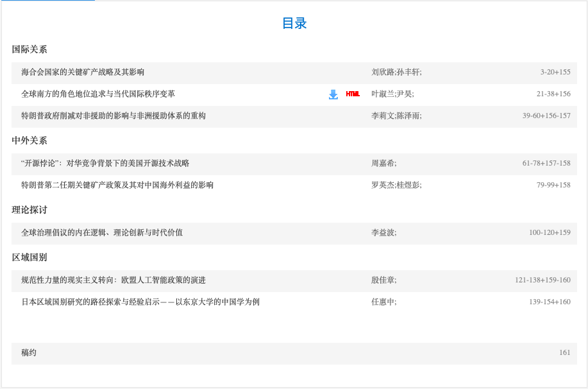This screenshot has width=588, height=389.
Task: Click the 国际关系 section heading
Action: (x=29, y=49)
